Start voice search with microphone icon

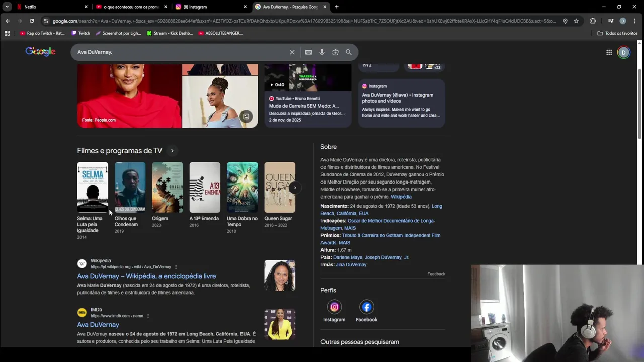(x=322, y=52)
